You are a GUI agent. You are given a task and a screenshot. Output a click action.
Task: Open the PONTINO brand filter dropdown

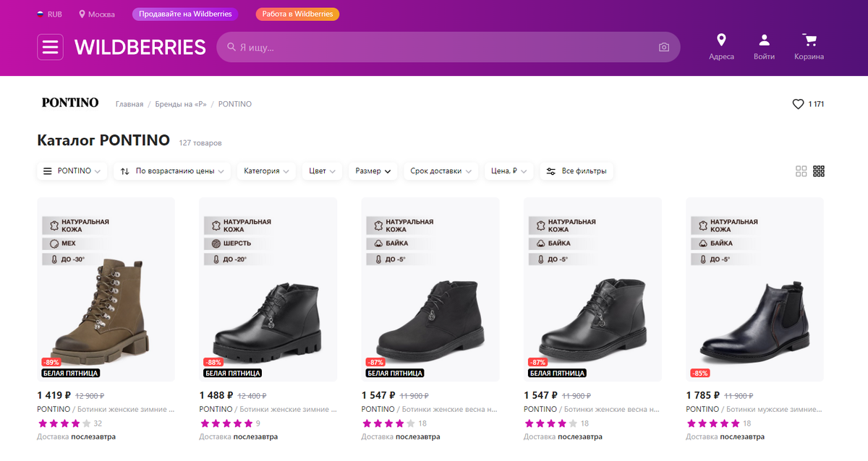pos(72,171)
